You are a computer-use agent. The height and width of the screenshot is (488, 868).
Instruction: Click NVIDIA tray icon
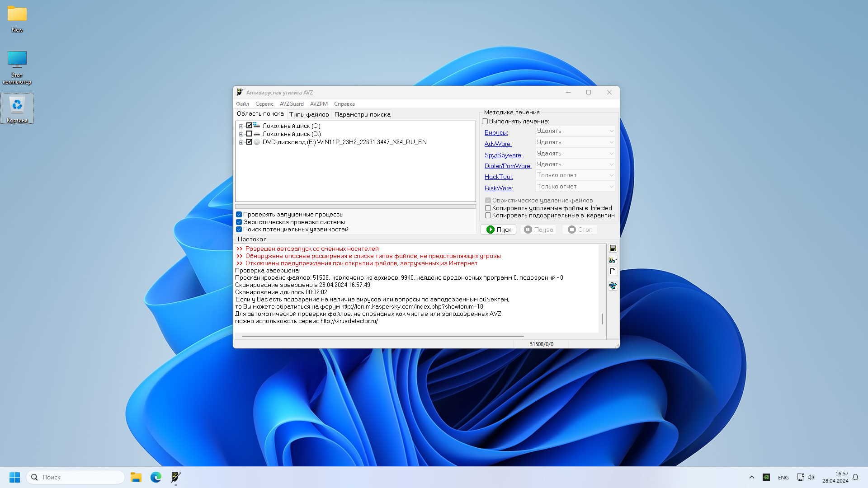[x=766, y=477]
